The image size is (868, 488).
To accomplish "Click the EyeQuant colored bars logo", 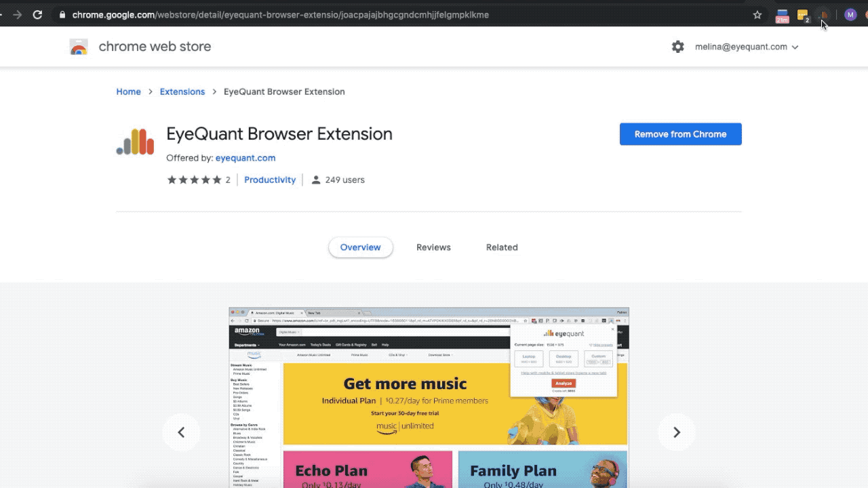I will [135, 142].
